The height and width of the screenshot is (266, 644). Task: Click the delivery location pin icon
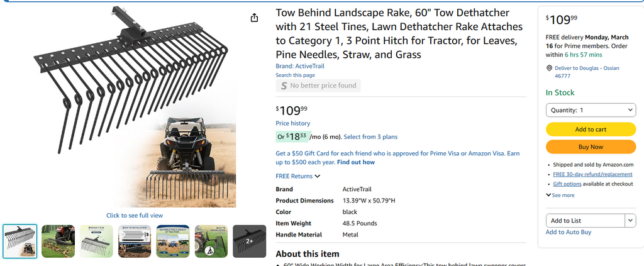tap(549, 68)
